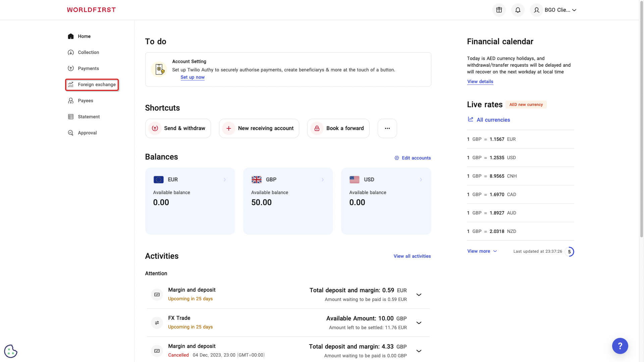Expand the upcoming Margin and deposit row

pyautogui.click(x=419, y=295)
